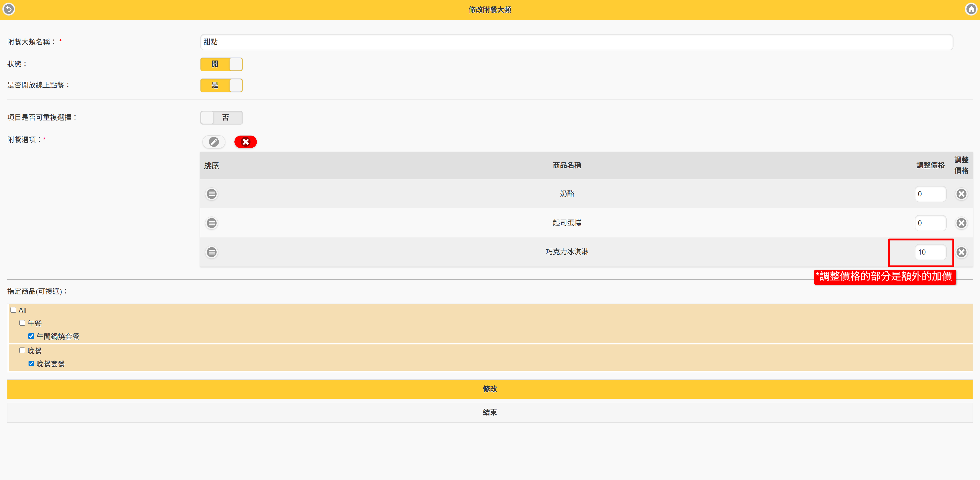Viewport: 980px width, 480px height.
Task: Toggle the 狀態 on/off switch
Action: pos(221,64)
